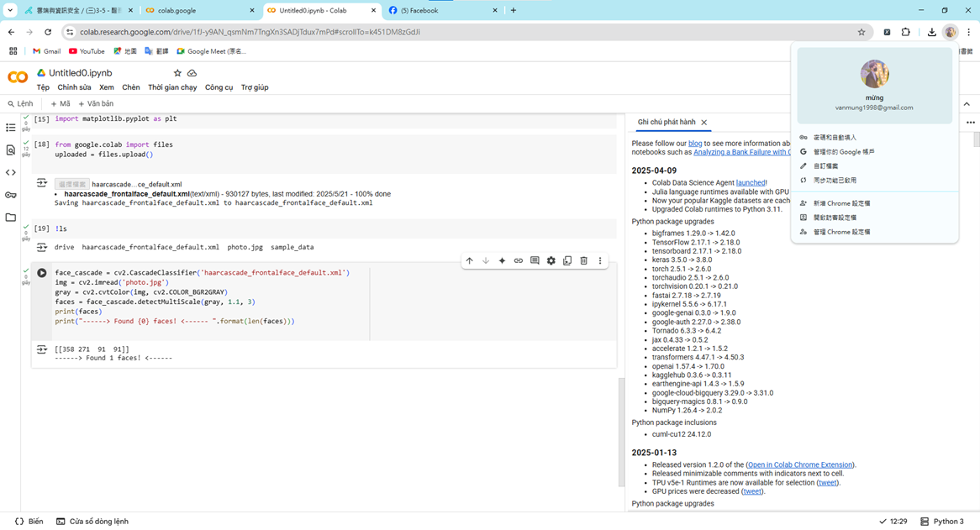Move the cell up with the arrow
The height and width of the screenshot is (530, 980).
(469, 261)
